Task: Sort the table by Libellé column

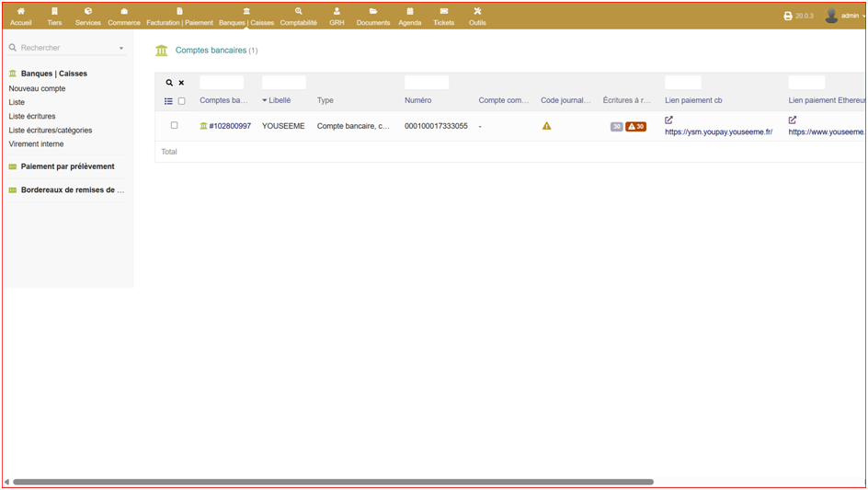Action: tap(280, 100)
